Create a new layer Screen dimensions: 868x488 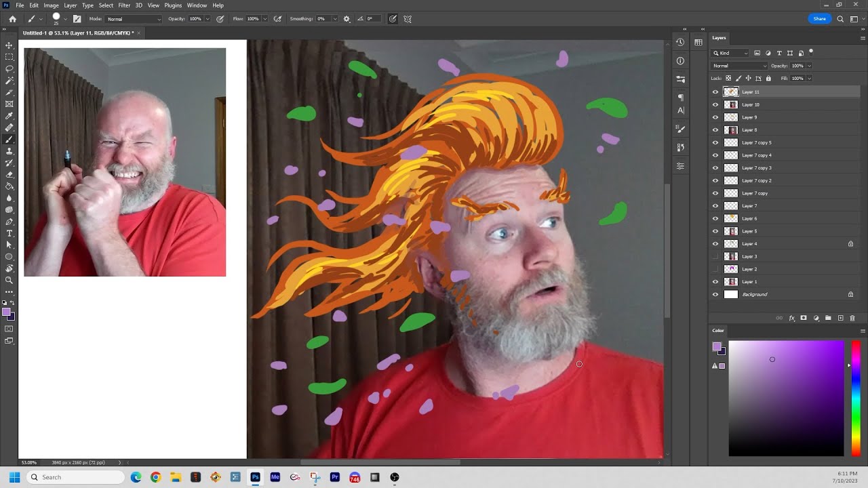(x=840, y=318)
